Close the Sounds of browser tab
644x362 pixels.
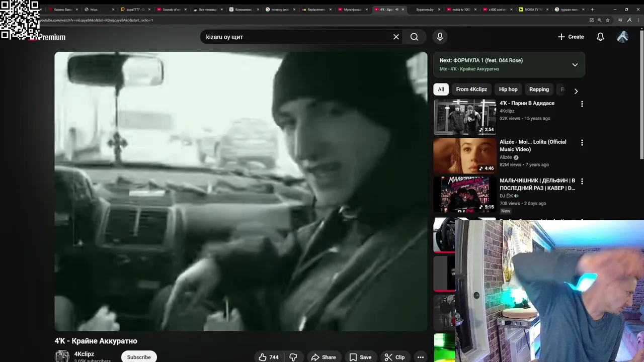186,10
